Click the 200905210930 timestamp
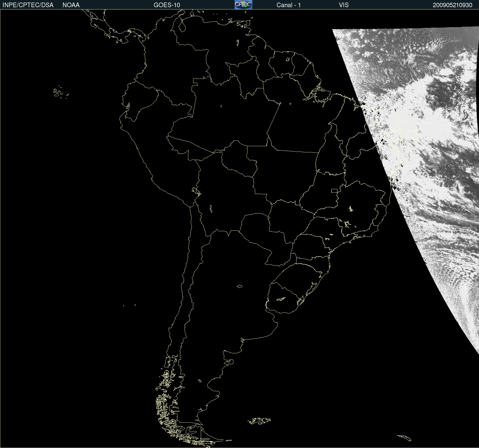 [x=452, y=5]
